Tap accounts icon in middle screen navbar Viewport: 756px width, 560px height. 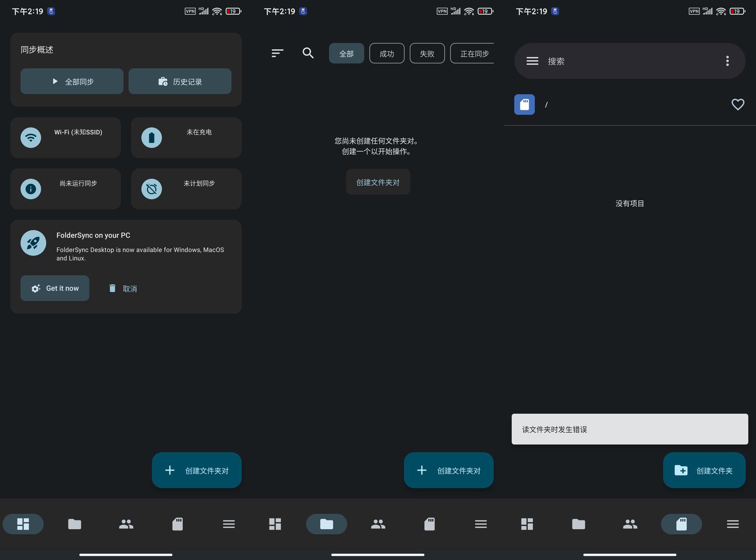pos(378,524)
